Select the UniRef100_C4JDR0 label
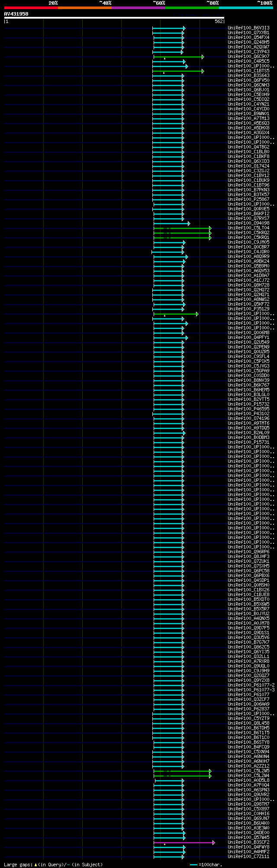The height and width of the screenshot is (868, 277). [248, 252]
